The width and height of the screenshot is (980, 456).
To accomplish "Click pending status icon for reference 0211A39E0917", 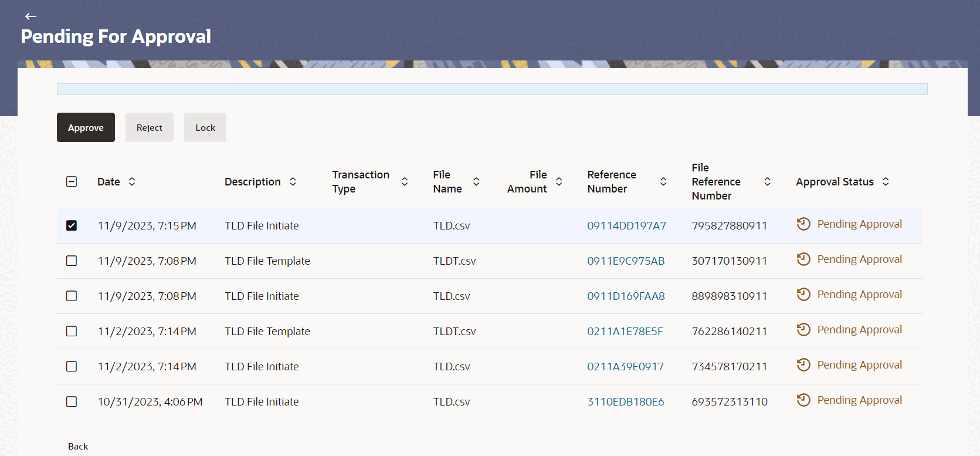I will pyautogui.click(x=803, y=365).
